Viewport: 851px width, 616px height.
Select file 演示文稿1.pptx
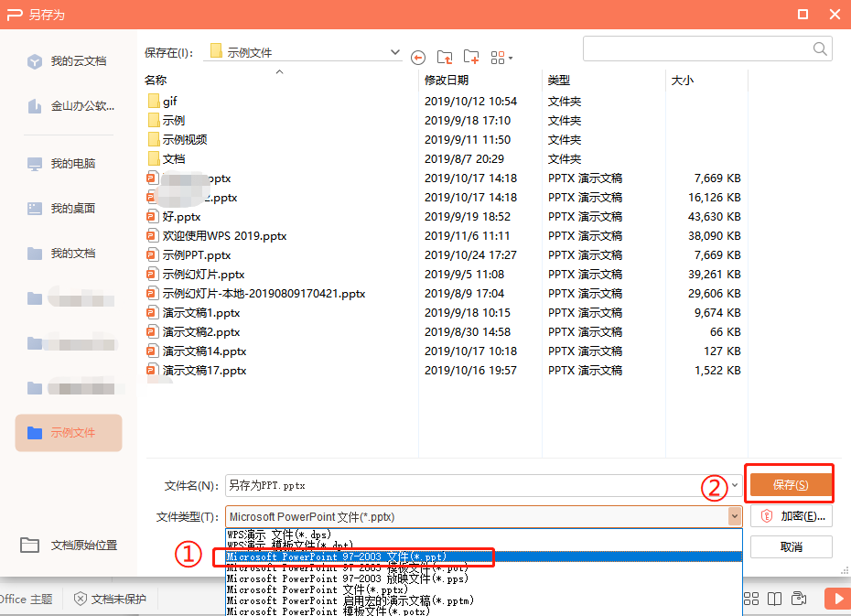pos(193,313)
